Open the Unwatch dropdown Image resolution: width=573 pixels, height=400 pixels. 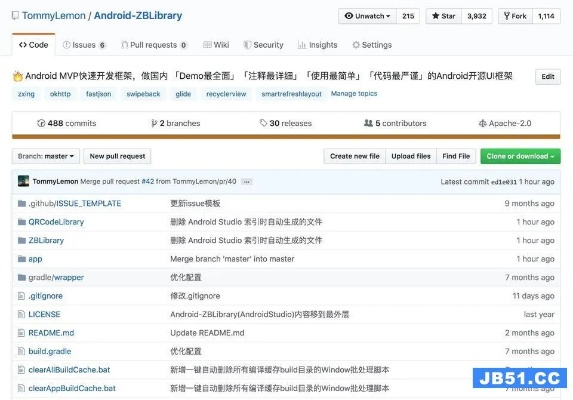pos(368,16)
